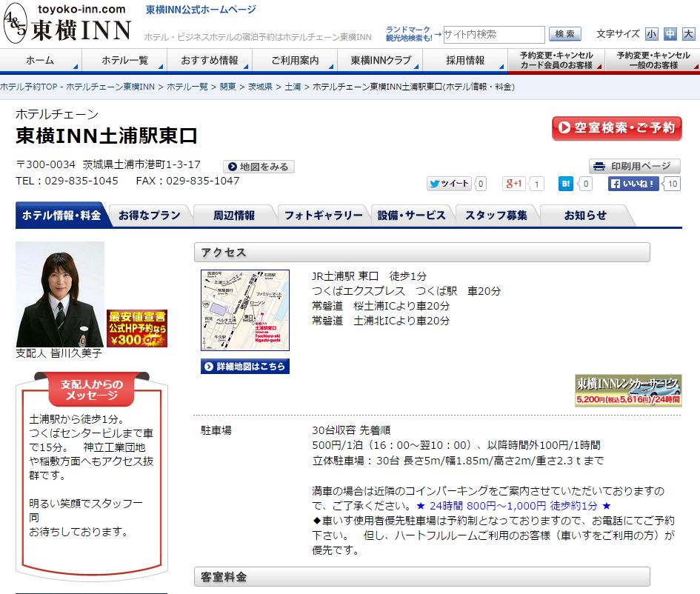700x594 pixels.
Task: Click the Facebook いいね! button
Action: tap(633, 184)
